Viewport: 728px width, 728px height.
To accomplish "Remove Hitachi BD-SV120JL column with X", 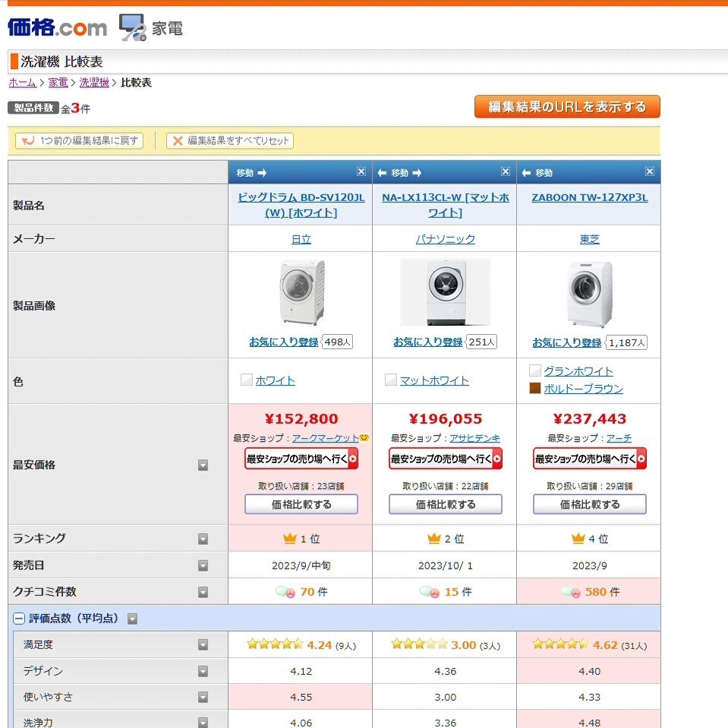I will (x=361, y=172).
